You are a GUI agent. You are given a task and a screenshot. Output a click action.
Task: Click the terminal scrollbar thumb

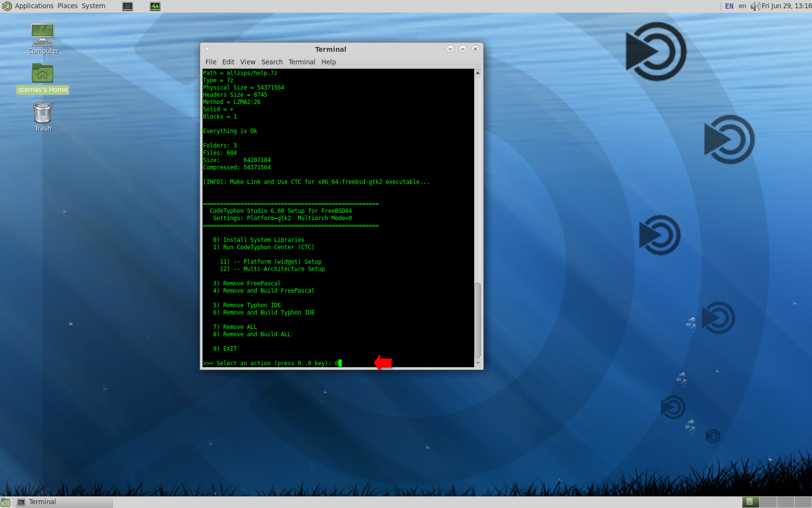click(478, 320)
